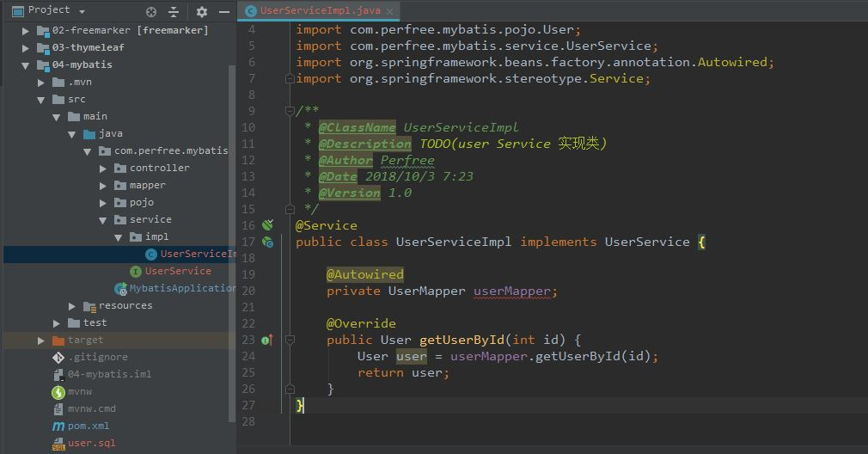Click the @Service annotation on line 16
The width and height of the screenshot is (868, 454).
[x=326, y=225]
